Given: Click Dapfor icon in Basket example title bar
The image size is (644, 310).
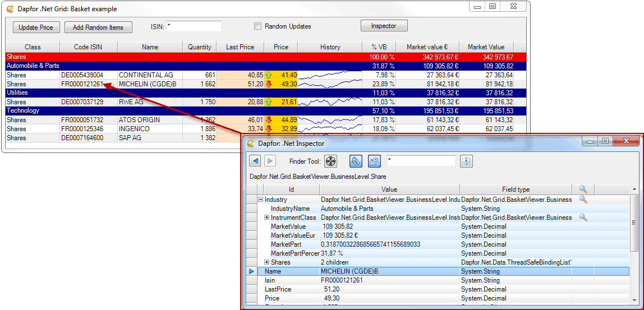Looking at the screenshot, I should 10,9.
